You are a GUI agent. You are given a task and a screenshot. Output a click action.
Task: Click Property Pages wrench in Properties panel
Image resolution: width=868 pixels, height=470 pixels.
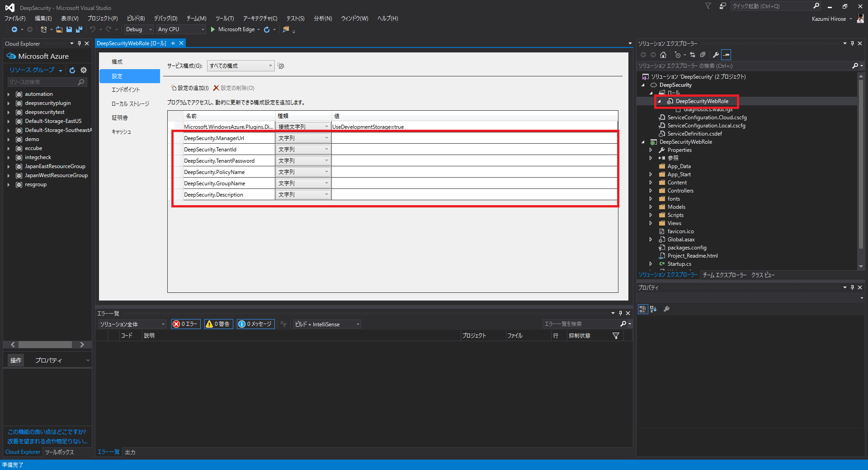pyautogui.click(x=666, y=309)
